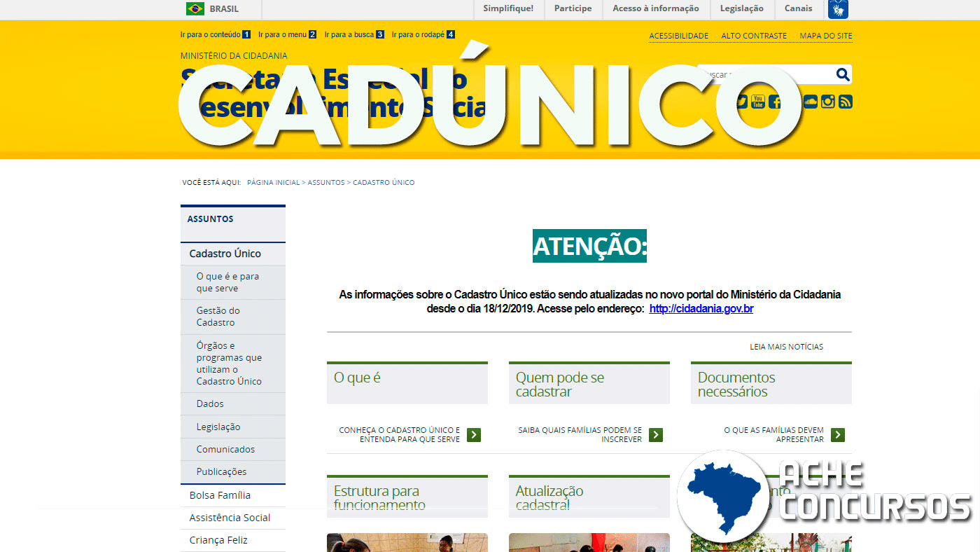Open the SoundCloud icon
The width and height of the screenshot is (980, 552).
click(810, 102)
